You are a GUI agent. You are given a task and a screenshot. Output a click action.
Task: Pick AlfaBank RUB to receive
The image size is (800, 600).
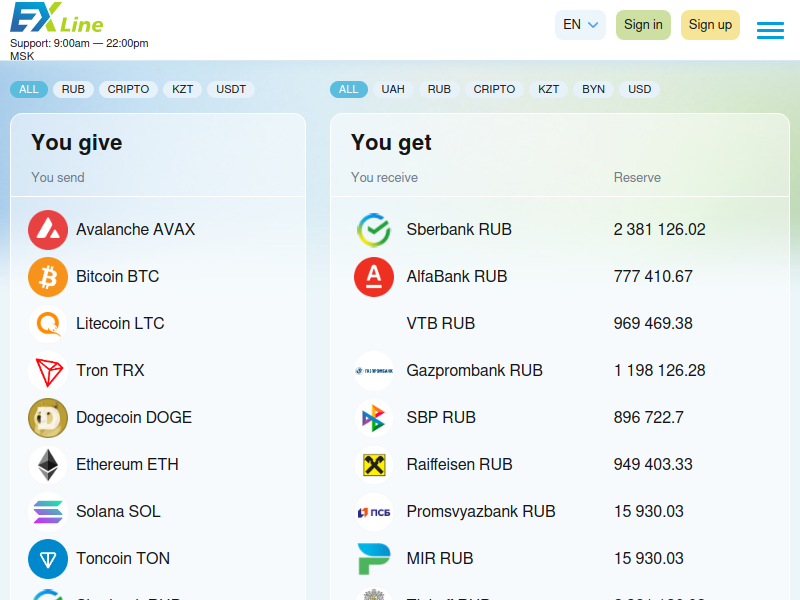point(560,277)
